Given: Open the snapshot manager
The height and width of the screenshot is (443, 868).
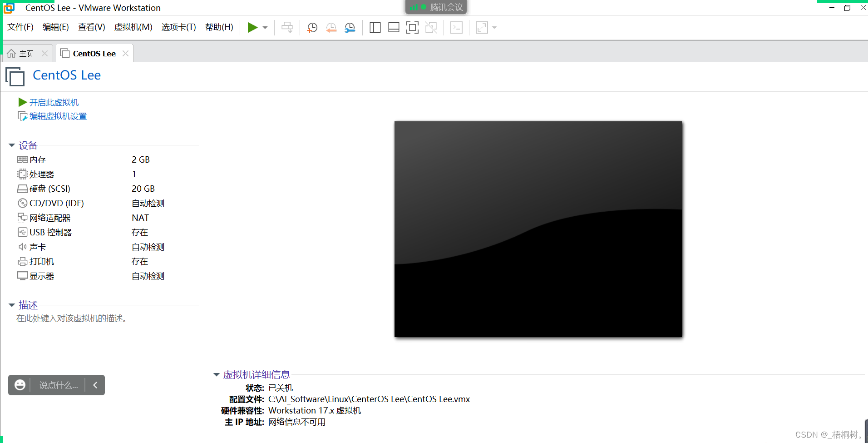Looking at the screenshot, I should point(350,27).
